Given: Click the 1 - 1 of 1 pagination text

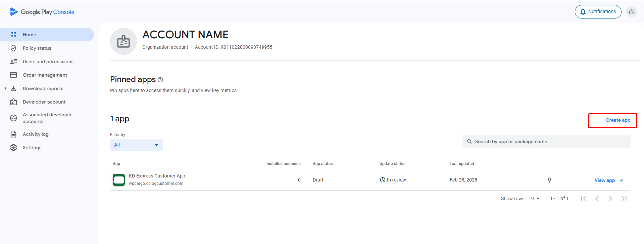Looking at the screenshot, I should 559,198.
